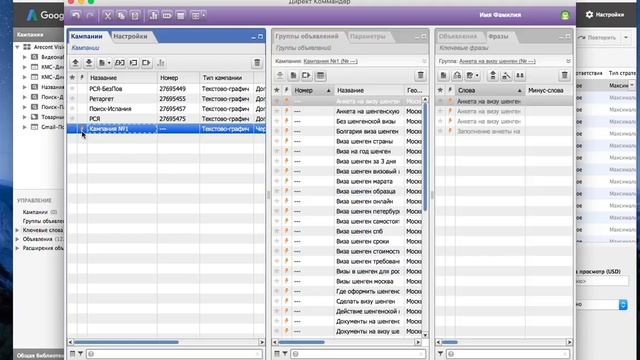Click the trash icon in Campaigns panel

point(257,63)
